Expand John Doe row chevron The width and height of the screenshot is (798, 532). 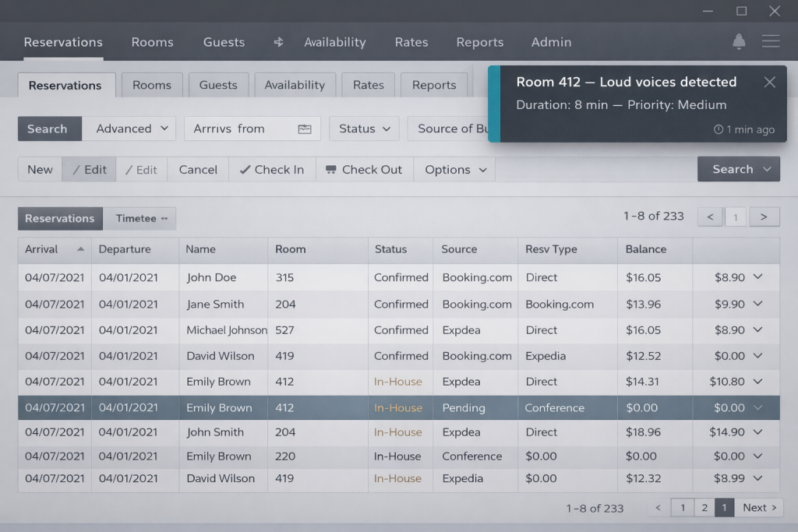point(757,277)
